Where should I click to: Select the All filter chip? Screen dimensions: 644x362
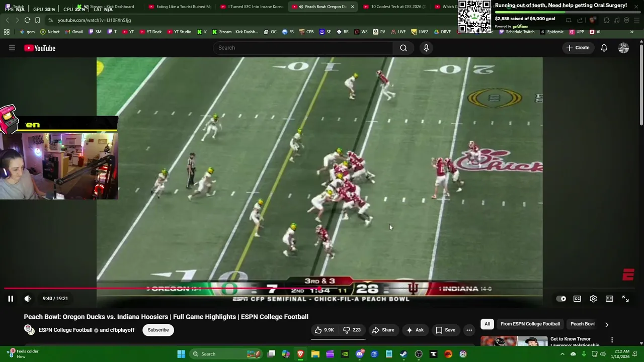[487, 324]
